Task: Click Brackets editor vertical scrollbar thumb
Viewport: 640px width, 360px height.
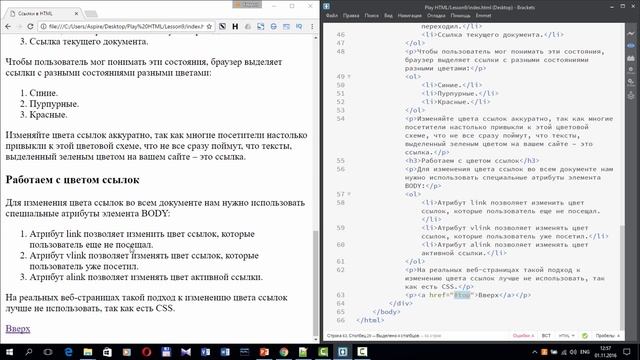Action: coord(622,278)
